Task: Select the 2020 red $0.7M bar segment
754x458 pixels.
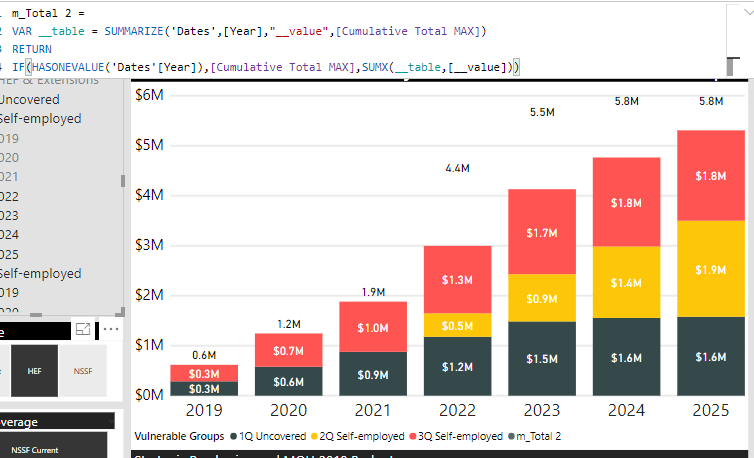Action: [289, 350]
